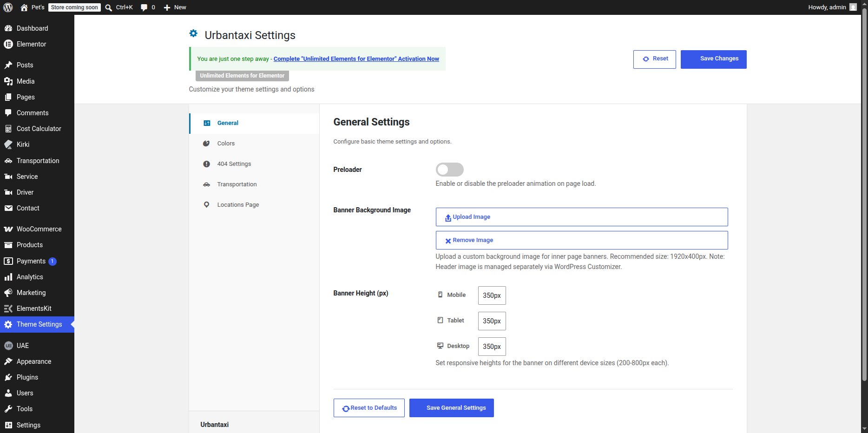Click the Posts pushpin icon
The width and height of the screenshot is (868, 433).
(8, 65)
